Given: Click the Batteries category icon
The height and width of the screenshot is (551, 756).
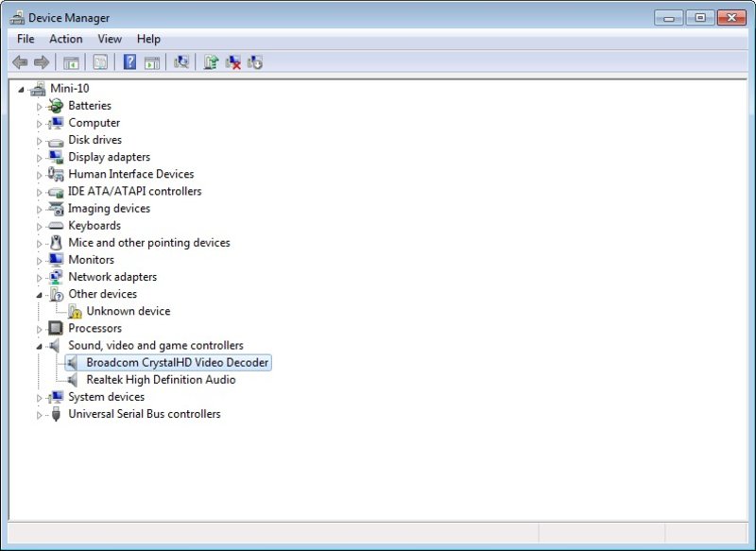Looking at the screenshot, I should click(56, 106).
